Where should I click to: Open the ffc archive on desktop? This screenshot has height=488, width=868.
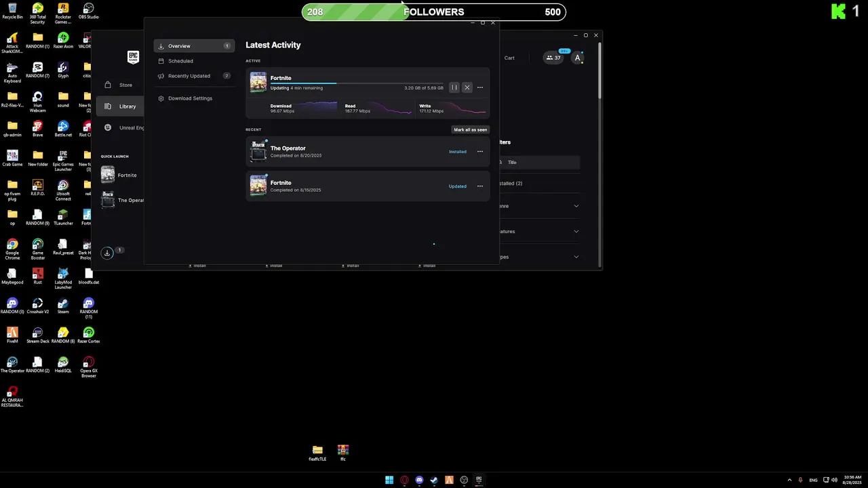coord(343,453)
